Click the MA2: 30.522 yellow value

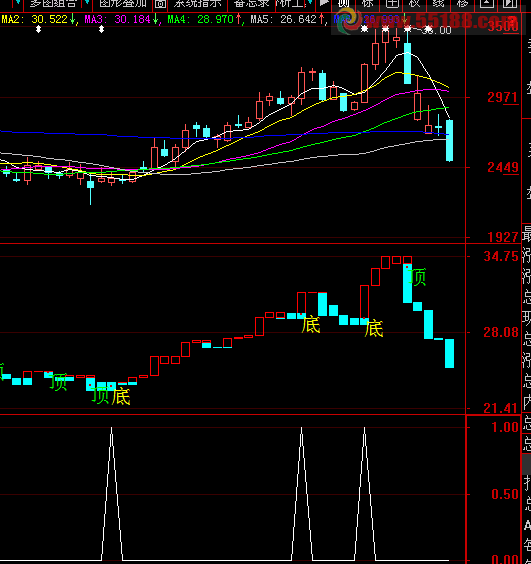[35, 19]
